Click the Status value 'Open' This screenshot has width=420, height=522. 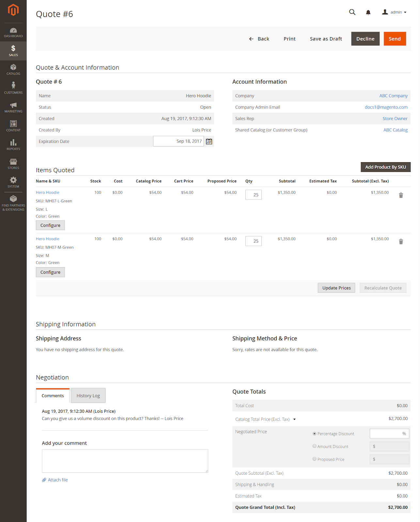[206, 107]
